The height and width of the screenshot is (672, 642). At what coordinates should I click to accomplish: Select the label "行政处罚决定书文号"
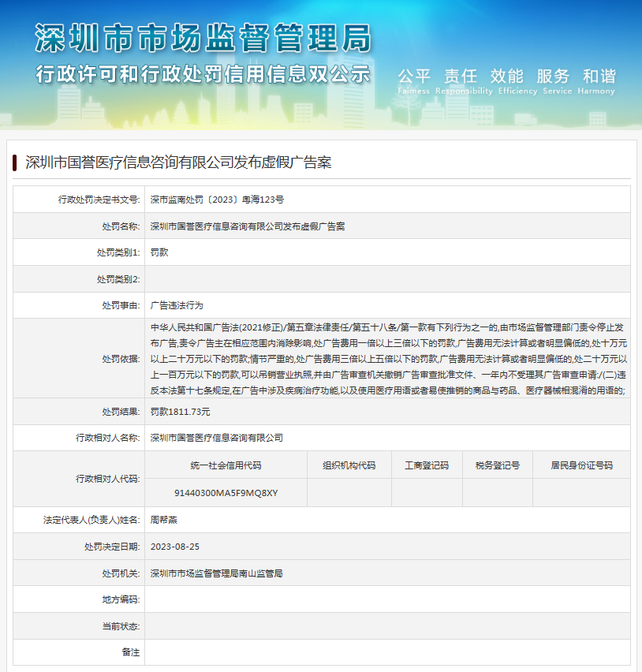pyautogui.click(x=99, y=200)
